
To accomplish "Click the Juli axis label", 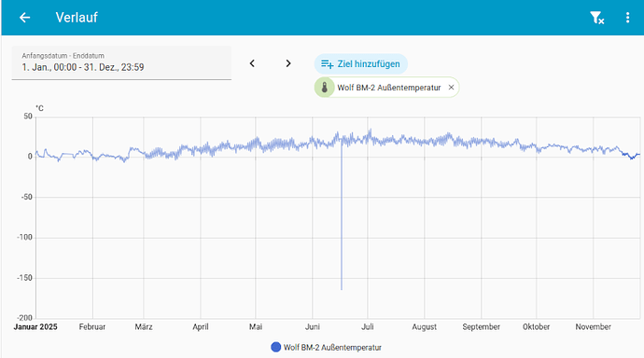I will point(367,327).
